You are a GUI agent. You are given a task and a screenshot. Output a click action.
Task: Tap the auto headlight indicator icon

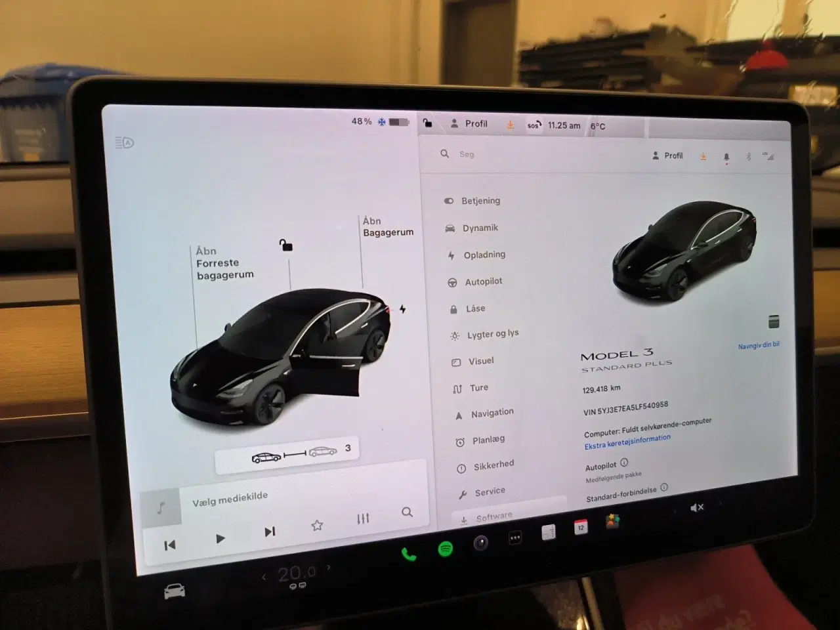tap(125, 142)
